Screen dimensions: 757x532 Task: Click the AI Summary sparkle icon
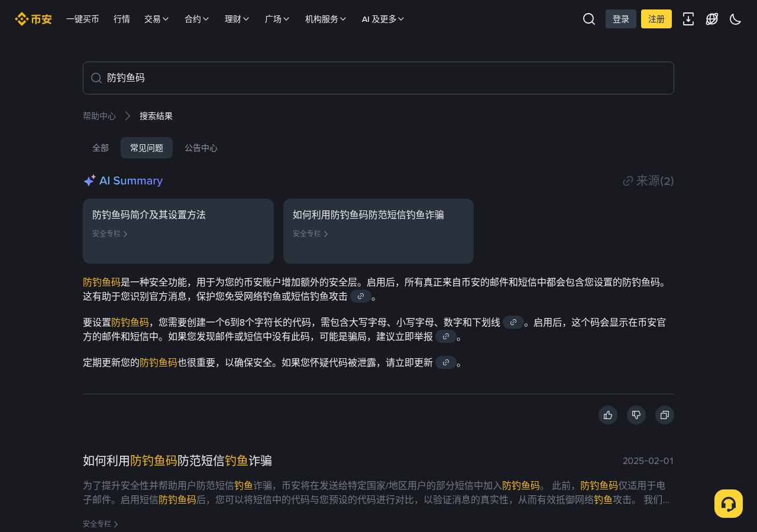coord(89,181)
